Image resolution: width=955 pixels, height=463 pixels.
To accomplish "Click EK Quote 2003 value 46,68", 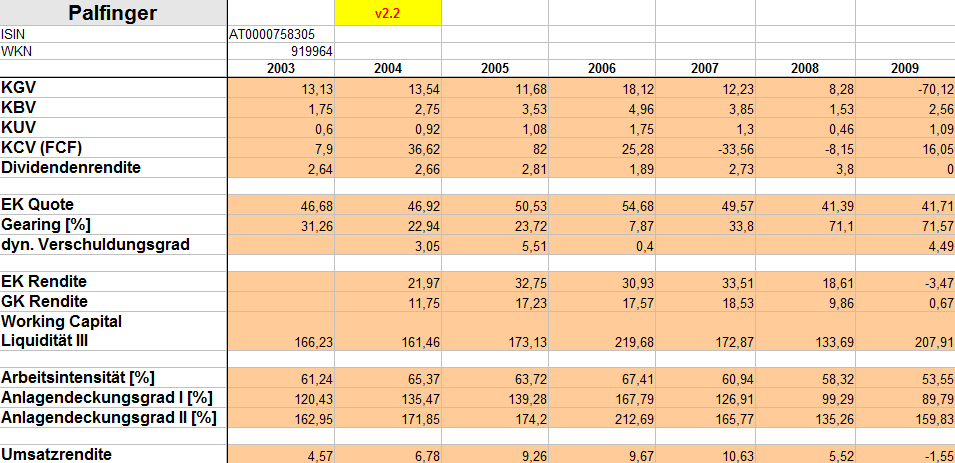I will coord(281,205).
